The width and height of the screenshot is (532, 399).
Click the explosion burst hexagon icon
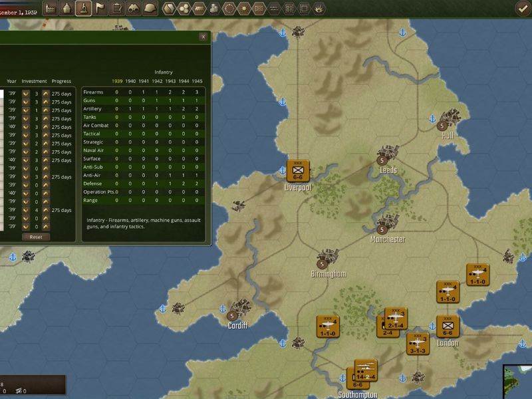click(319, 9)
